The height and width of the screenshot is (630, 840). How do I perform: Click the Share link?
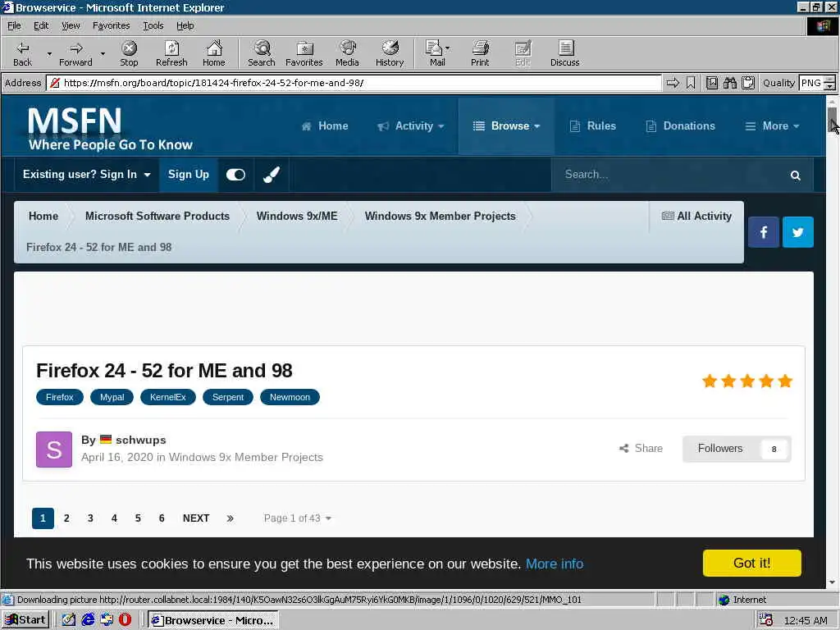tap(641, 449)
